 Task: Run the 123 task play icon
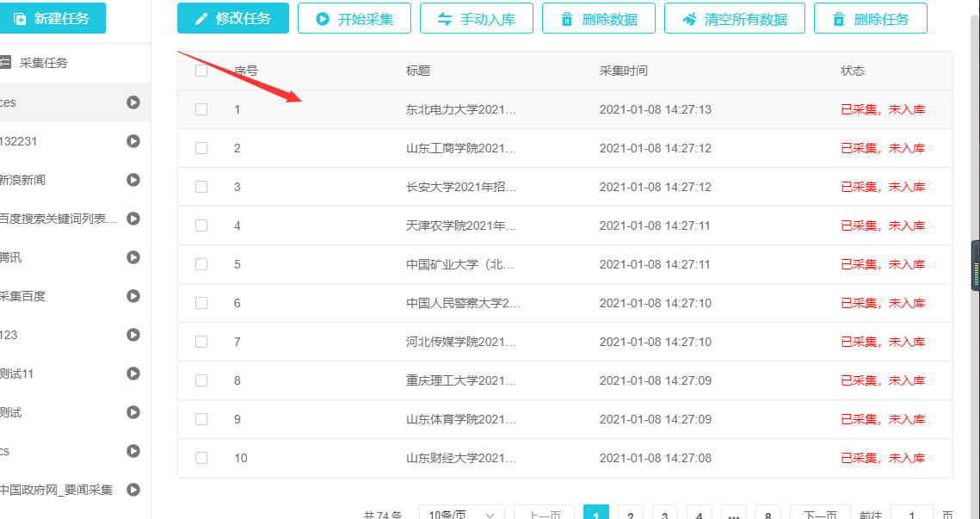[x=133, y=335]
